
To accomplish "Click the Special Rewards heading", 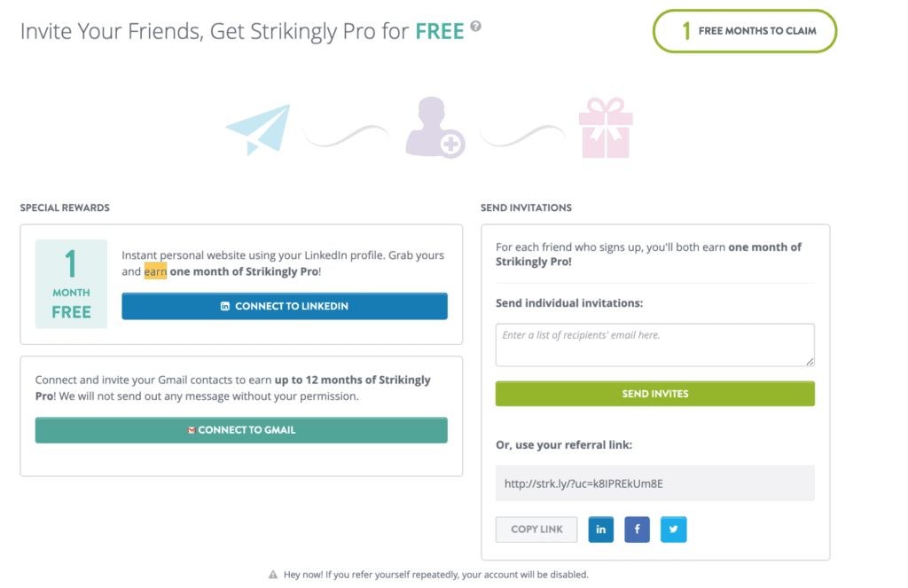I will click(65, 208).
